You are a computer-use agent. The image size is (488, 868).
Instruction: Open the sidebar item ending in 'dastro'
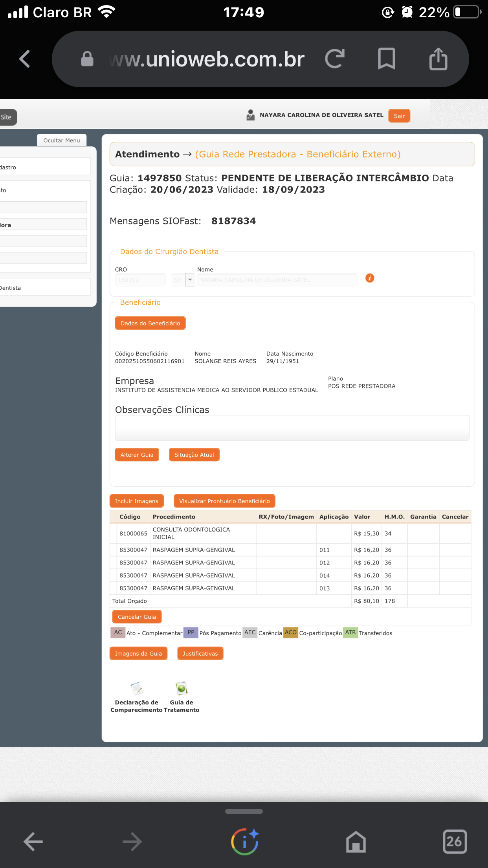45,167
